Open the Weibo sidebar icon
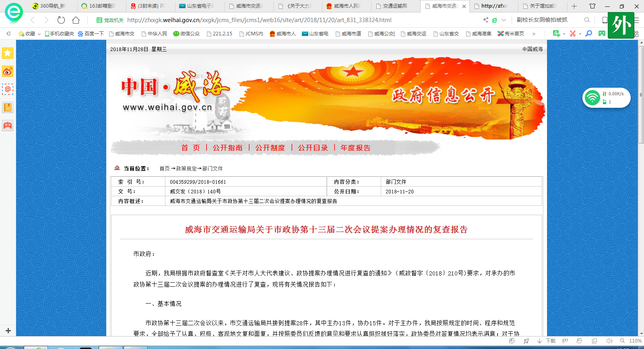This screenshot has width=644, height=349. (8, 72)
